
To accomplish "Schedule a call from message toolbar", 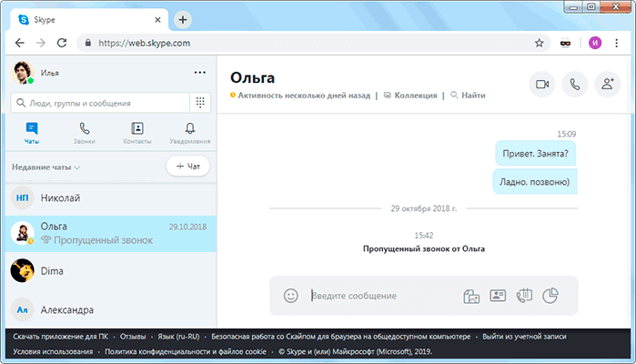I will [524, 296].
